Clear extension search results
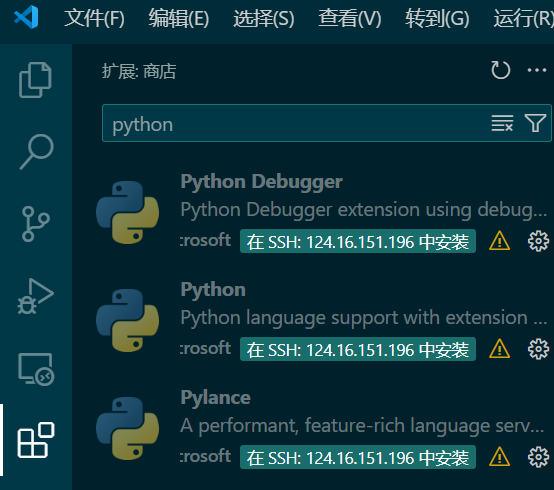Screen dimensions: 554x490 tap(502, 123)
